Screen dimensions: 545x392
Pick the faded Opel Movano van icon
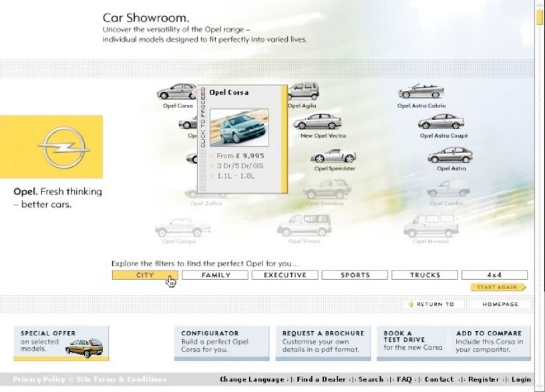pyautogui.click(x=431, y=225)
